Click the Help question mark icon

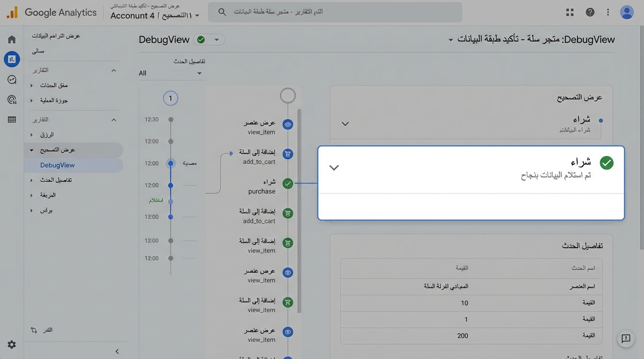click(x=590, y=13)
